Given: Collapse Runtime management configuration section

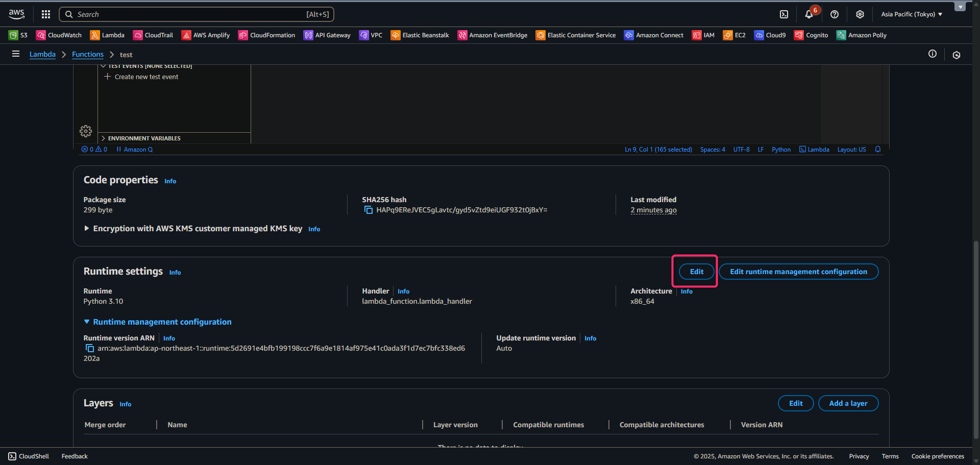Looking at the screenshot, I should coord(87,322).
